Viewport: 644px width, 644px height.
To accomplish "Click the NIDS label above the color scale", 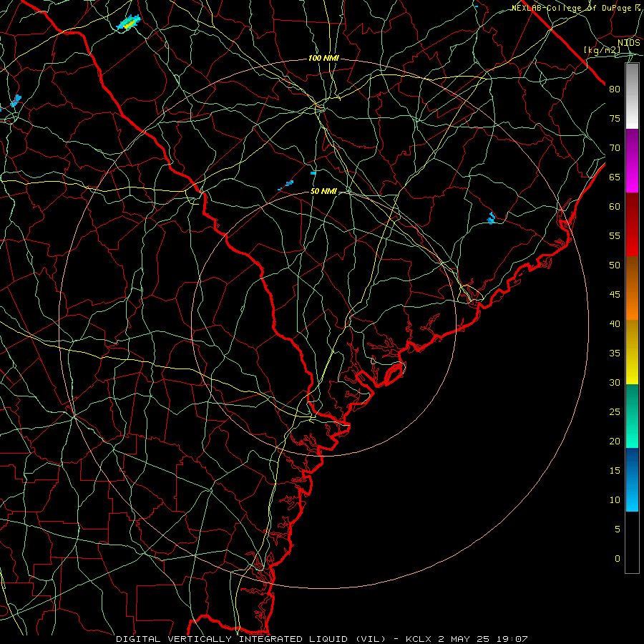I will click(x=629, y=43).
